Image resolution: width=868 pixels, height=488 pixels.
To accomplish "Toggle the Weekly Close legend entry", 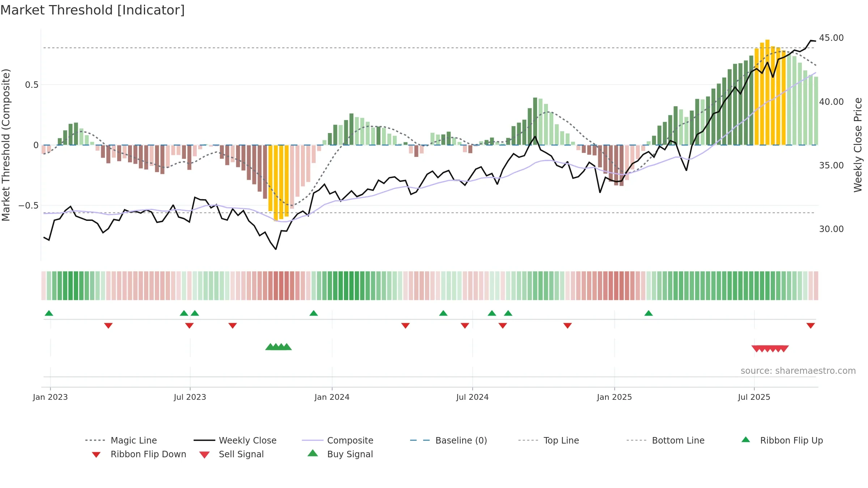I will click(235, 440).
